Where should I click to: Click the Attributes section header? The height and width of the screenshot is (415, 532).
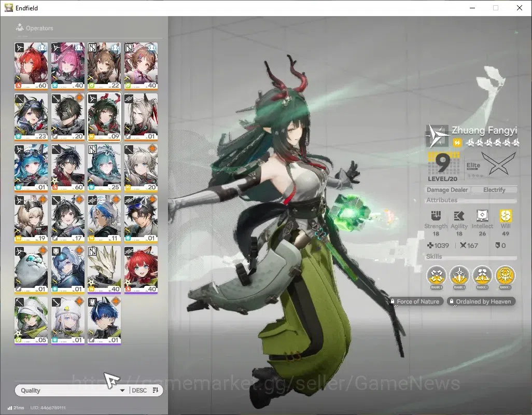click(x=442, y=200)
